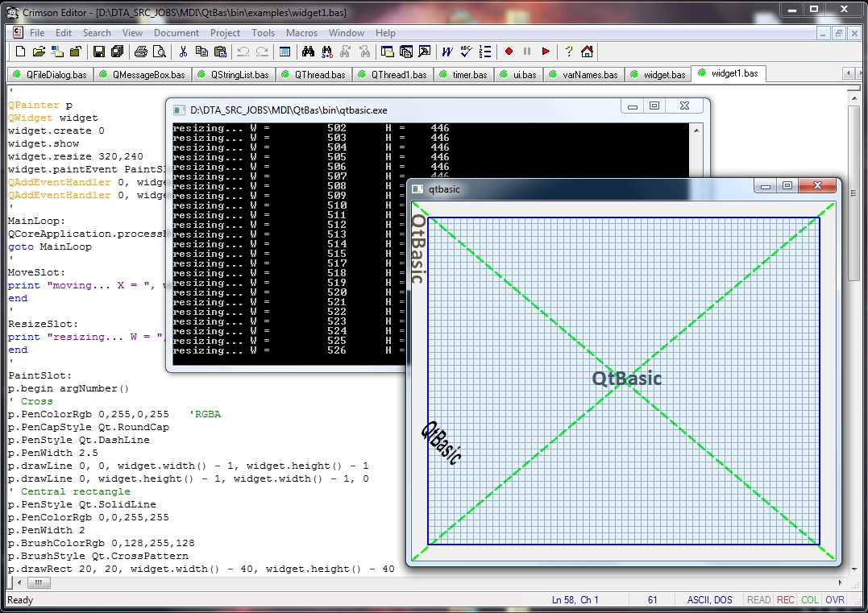
Task: Switch to the QFileDialog.bas tab
Action: (50, 75)
